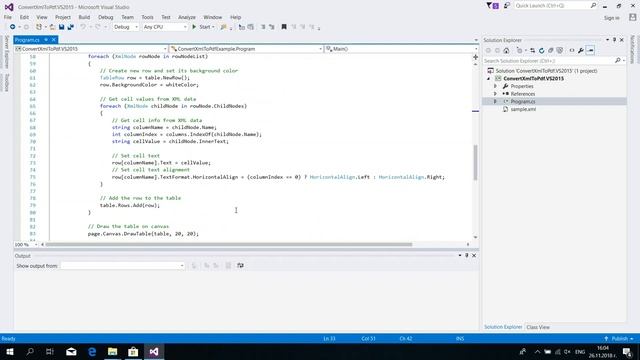The width and height of the screenshot is (640, 360).
Task: Click the Uncomment lines toolbar icon
Action: (x=271, y=27)
